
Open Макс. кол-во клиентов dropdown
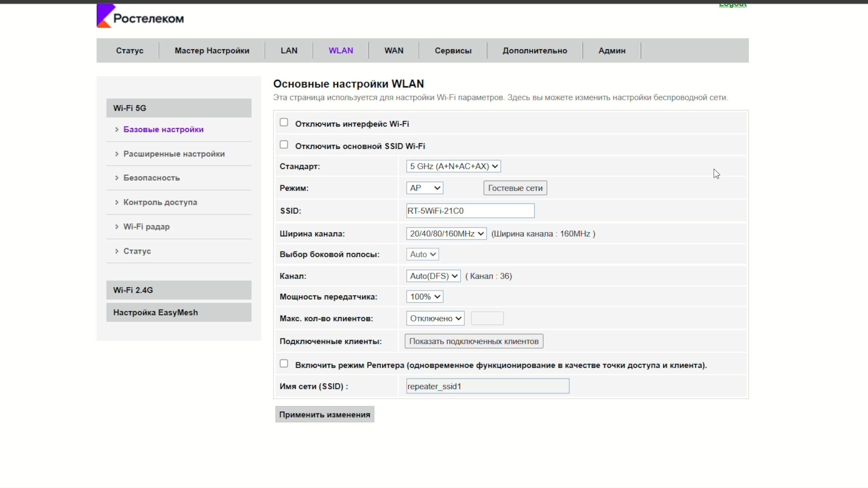point(435,319)
